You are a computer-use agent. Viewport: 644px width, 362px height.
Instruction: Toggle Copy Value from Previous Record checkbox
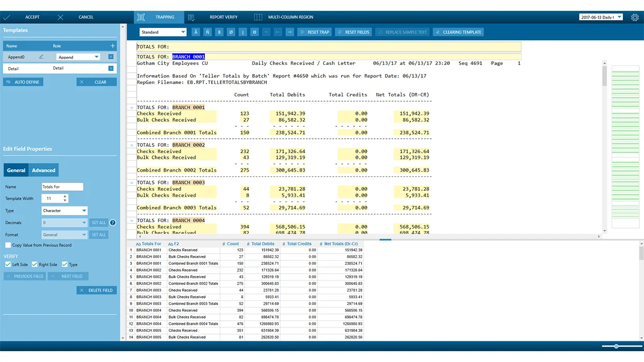pyautogui.click(x=8, y=245)
